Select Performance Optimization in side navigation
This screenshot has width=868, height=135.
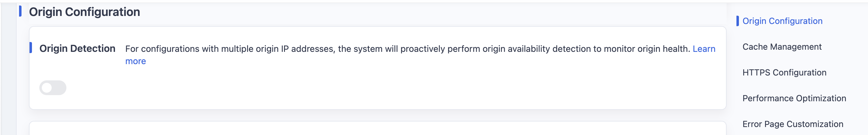[x=794, y=98]
